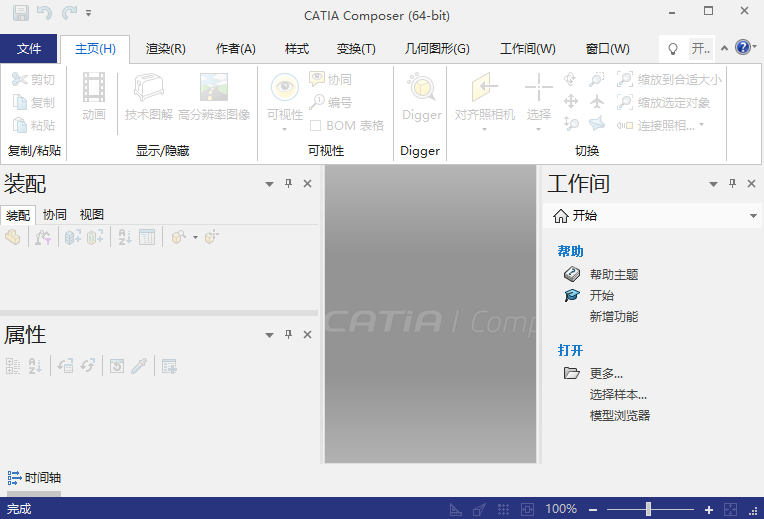
Task: Click the A-Z sort icon in assembly toolbar
Action: (x=125, y=237)
